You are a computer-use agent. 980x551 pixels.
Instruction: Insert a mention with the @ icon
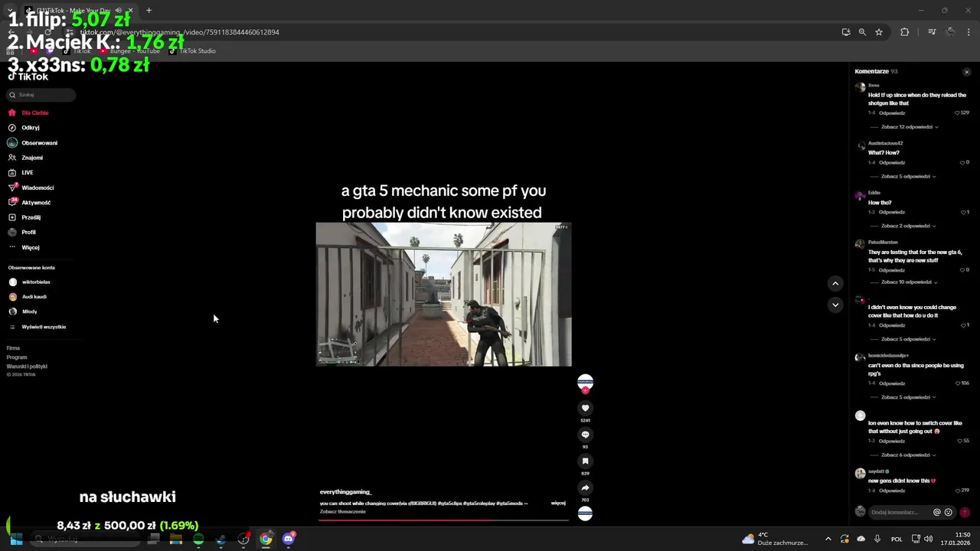[936, 512]
